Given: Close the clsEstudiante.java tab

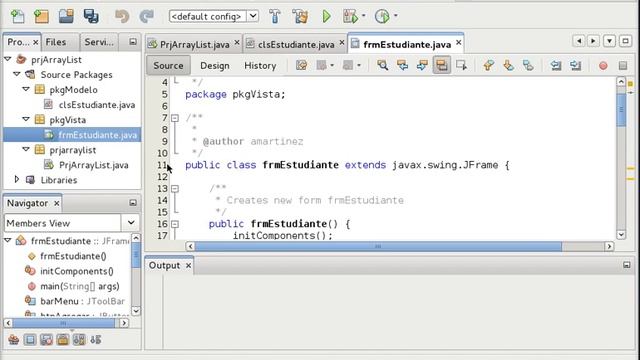Looking at the screenshot, I should coord(342,43).
